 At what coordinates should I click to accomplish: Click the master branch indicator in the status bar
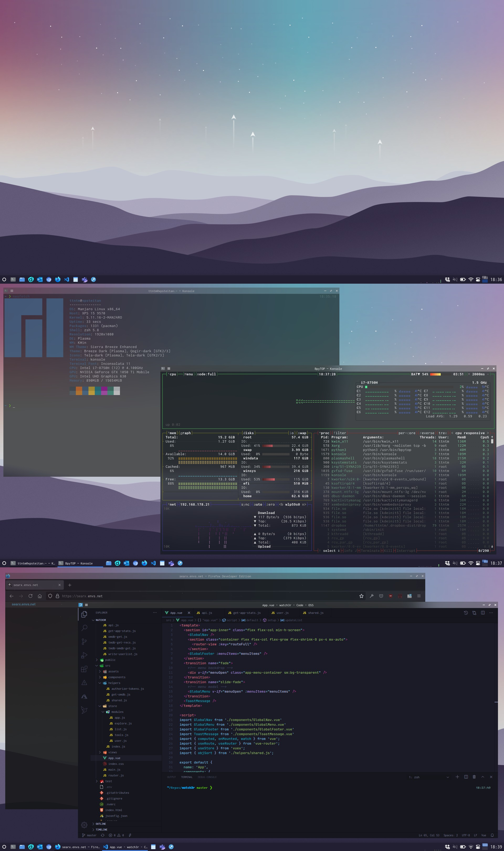90,835
